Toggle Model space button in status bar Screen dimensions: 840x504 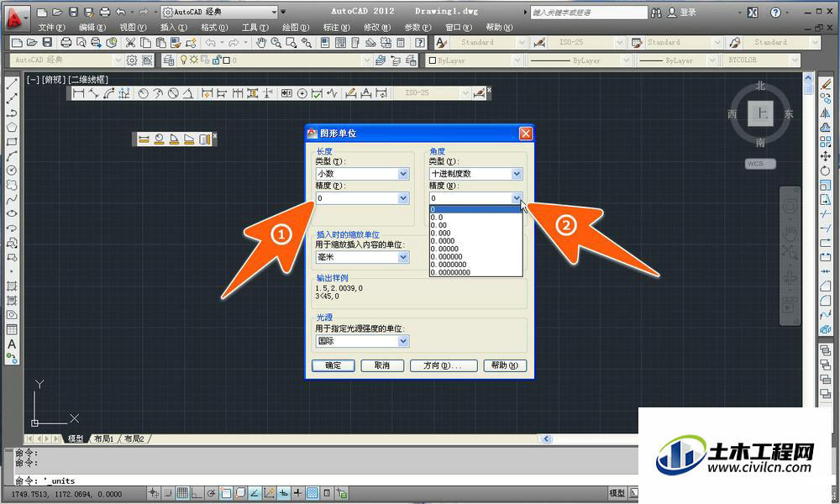617,493
